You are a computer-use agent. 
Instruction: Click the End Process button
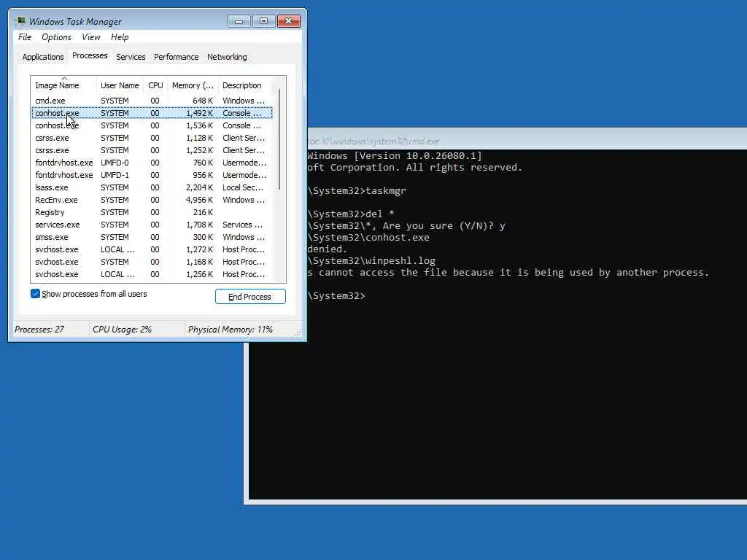tap(250, 297)
